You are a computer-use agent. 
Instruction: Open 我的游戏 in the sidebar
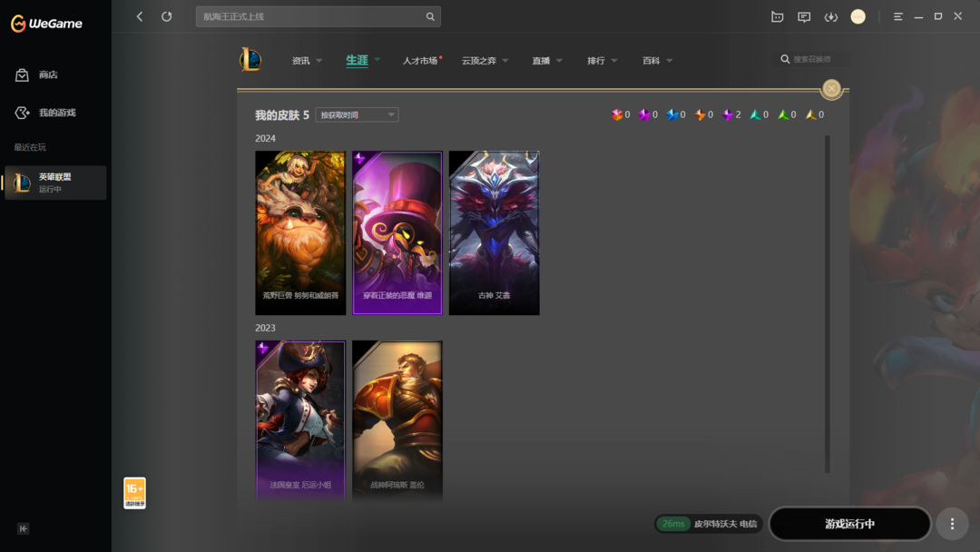coord(45,113)
